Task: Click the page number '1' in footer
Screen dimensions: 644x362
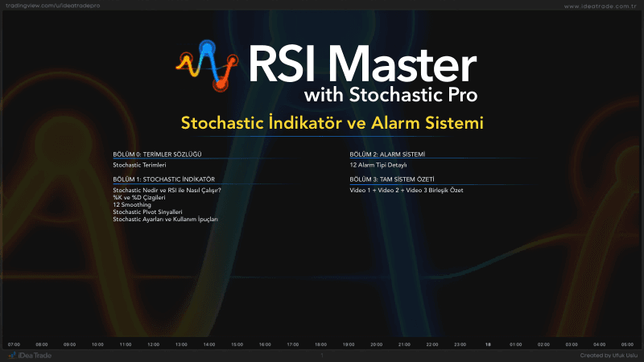Action: pos(322,356)
